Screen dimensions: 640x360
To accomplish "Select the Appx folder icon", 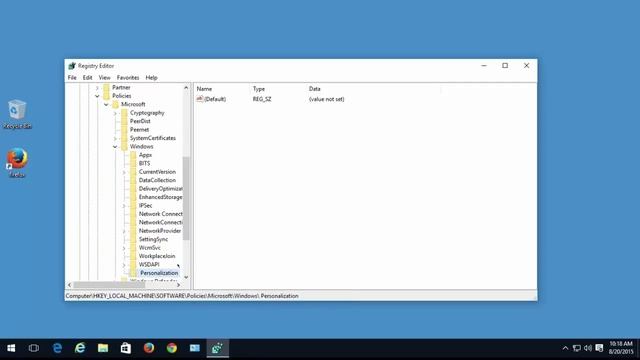I will pos(133,155).
